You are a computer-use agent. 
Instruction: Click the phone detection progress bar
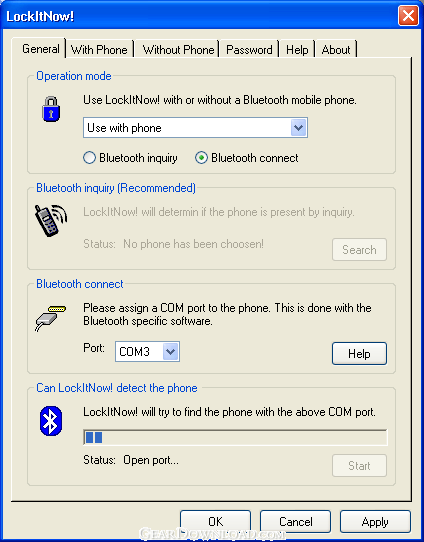[x=235, y=437]
